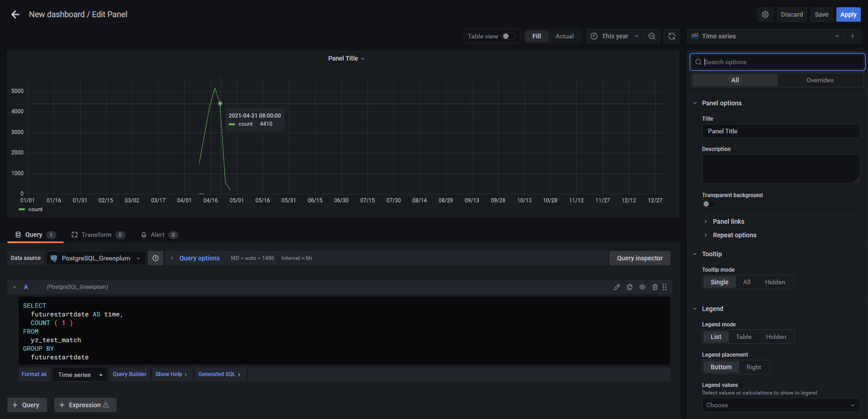Select Fill panel sizing

(537, 36)
